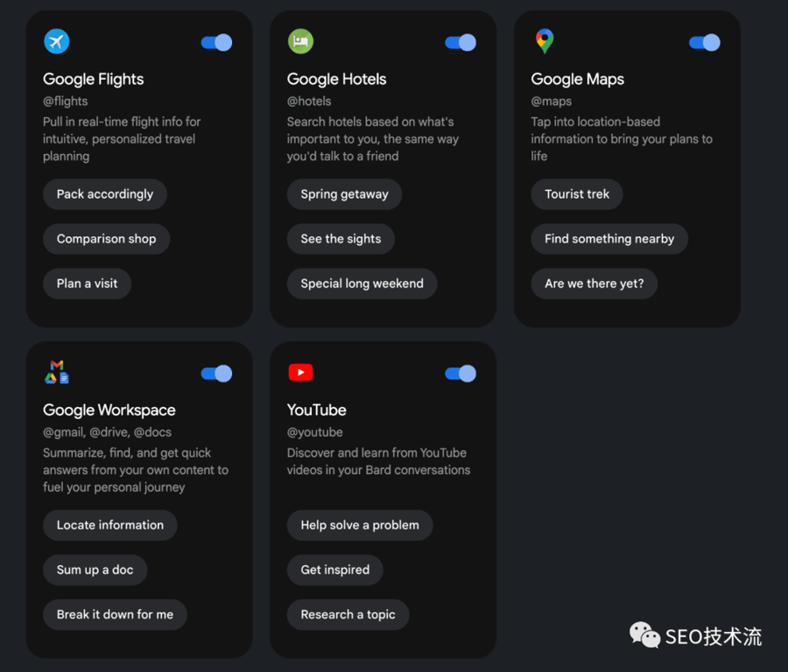Click the WeChat logo in watermark
Viewport: 788px width, 672px height.
644,635
